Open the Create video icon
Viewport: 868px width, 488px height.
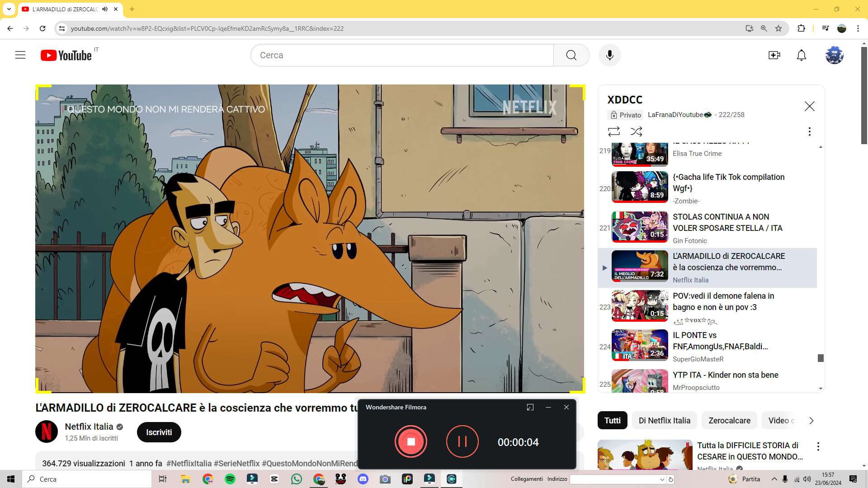[x=774, y=55]
